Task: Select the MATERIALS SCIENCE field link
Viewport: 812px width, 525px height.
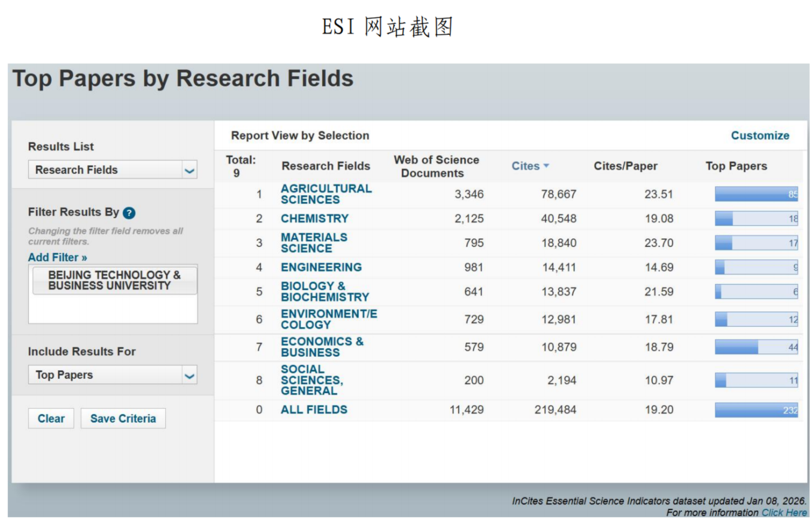Action: pyautogui.click(x=314, y=243)
